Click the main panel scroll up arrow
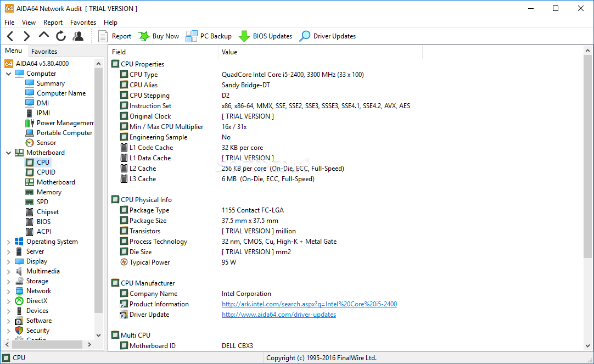594x364 pixels. click(x=587, y=51)
